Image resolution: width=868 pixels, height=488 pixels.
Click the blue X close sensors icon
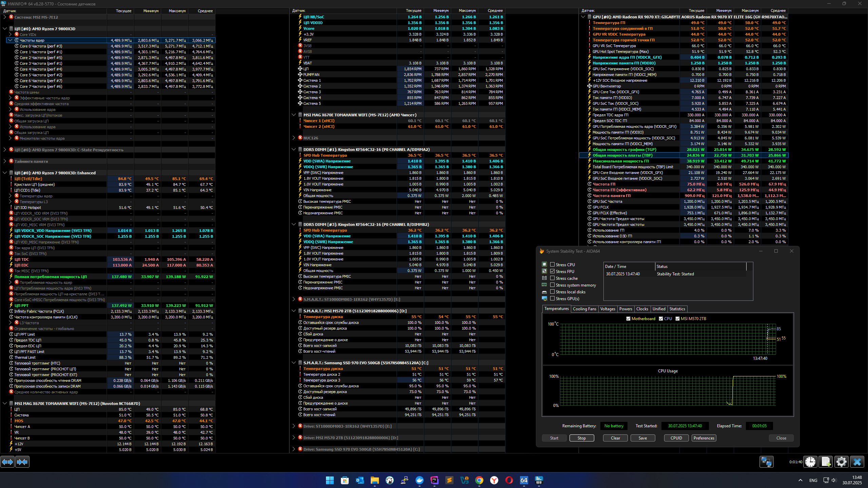click(857, 462)
